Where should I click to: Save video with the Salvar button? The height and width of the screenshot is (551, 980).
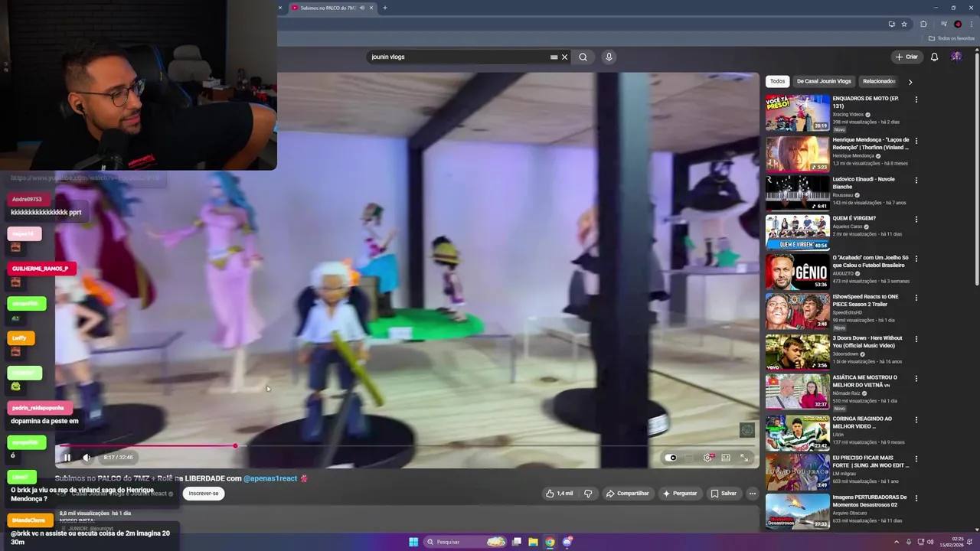723,494
